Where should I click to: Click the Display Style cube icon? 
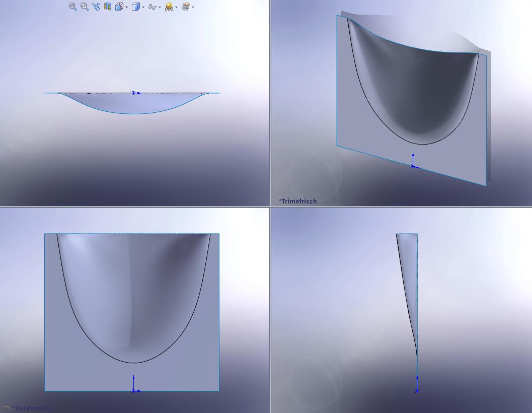(x=136, y=7)
